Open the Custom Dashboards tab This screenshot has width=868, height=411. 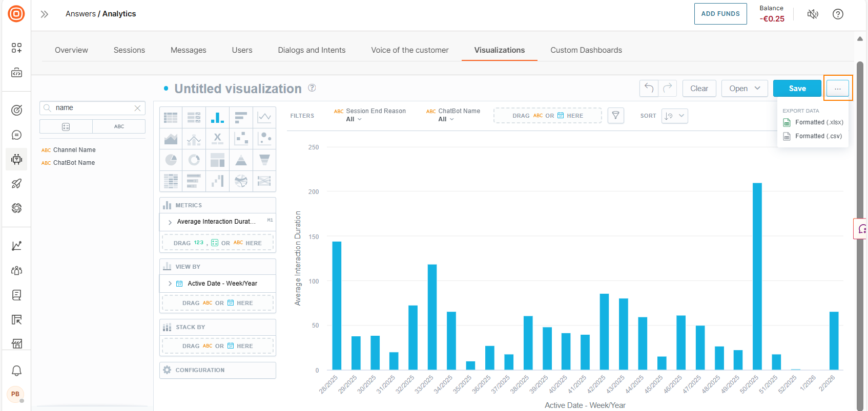pyautogui.click(x=586, y=50)
